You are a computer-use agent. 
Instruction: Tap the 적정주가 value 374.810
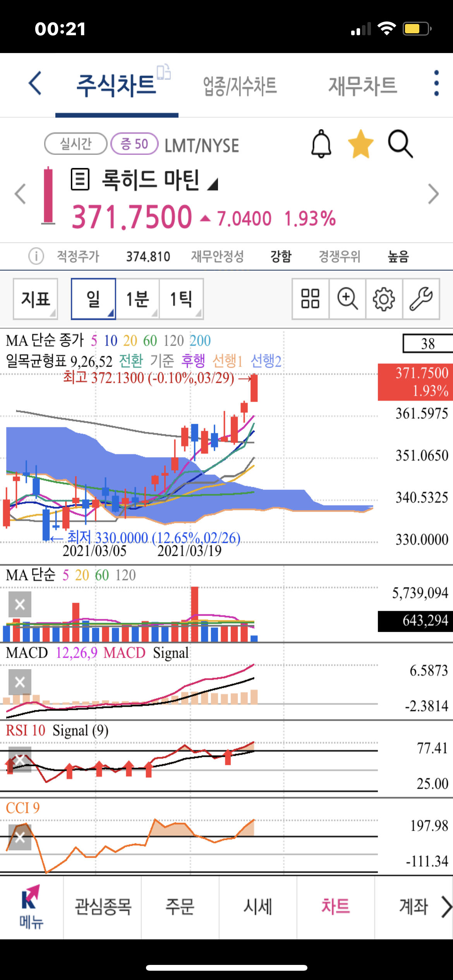[148, 256]
